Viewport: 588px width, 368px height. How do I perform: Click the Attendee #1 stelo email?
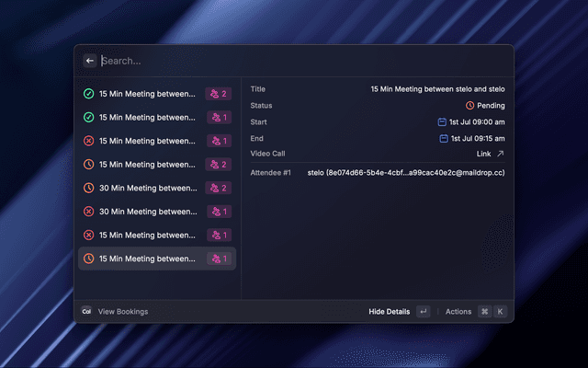405,172
